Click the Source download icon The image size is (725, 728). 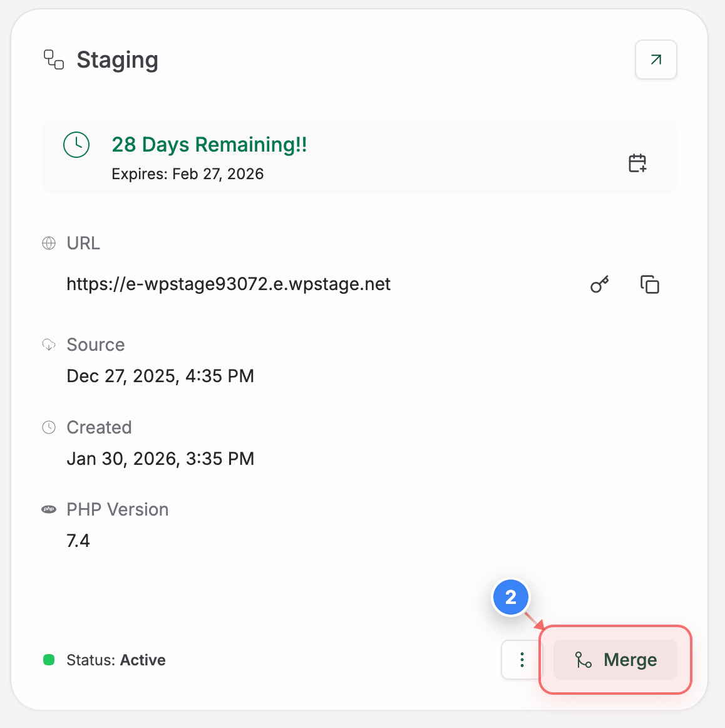point(49,344)
